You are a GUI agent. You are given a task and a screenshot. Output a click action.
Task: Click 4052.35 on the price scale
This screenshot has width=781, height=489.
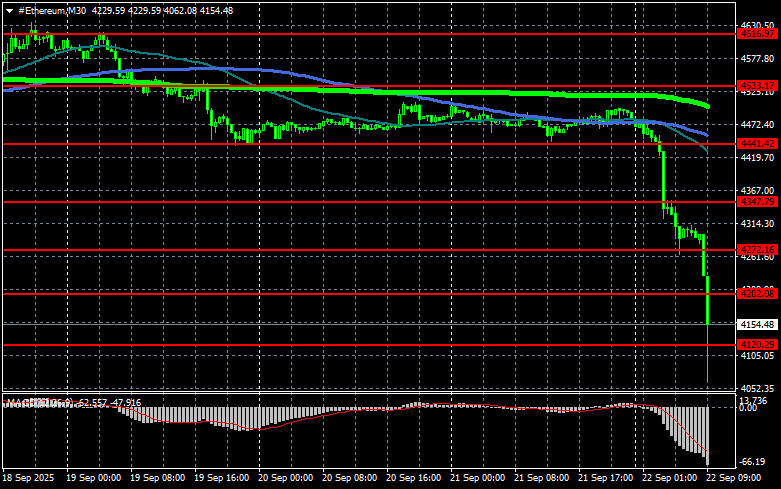click(x=757, y=388)
